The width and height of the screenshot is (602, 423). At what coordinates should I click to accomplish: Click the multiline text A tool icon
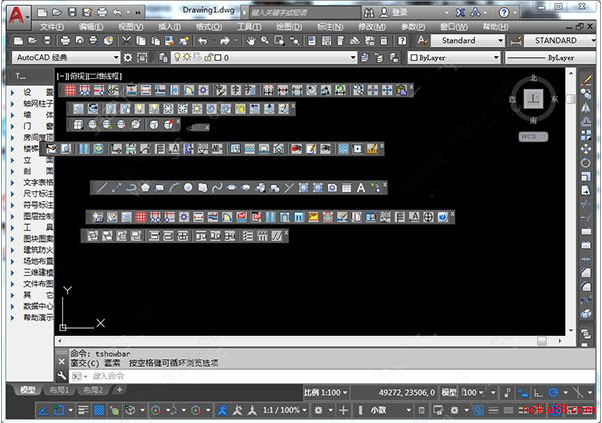click(361, 187)
